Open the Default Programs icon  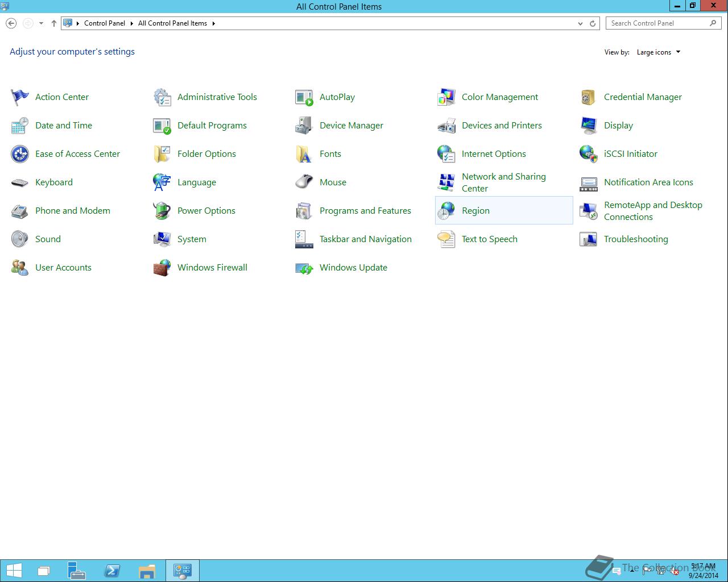click(x=162, y=126)
